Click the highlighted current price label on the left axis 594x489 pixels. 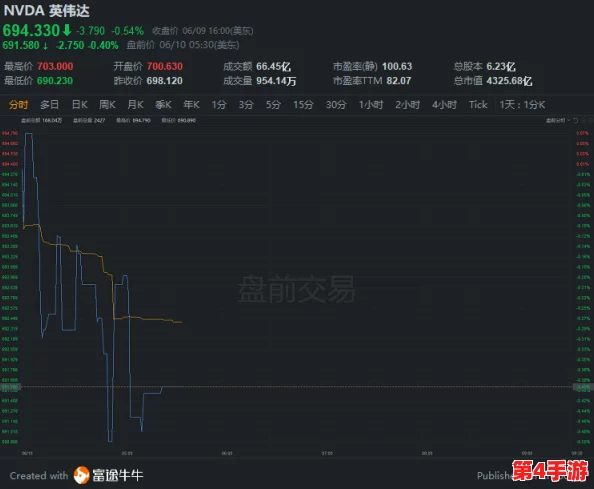tap(10, 387)
